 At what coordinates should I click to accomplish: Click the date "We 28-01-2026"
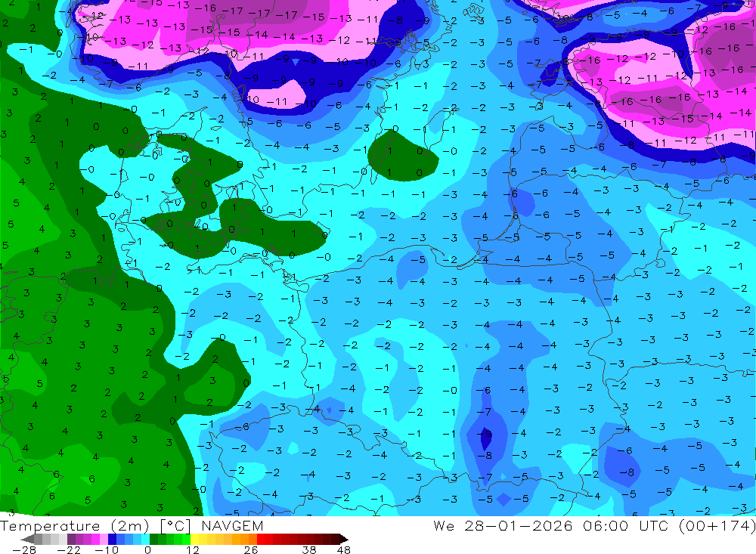click(503, 525)
